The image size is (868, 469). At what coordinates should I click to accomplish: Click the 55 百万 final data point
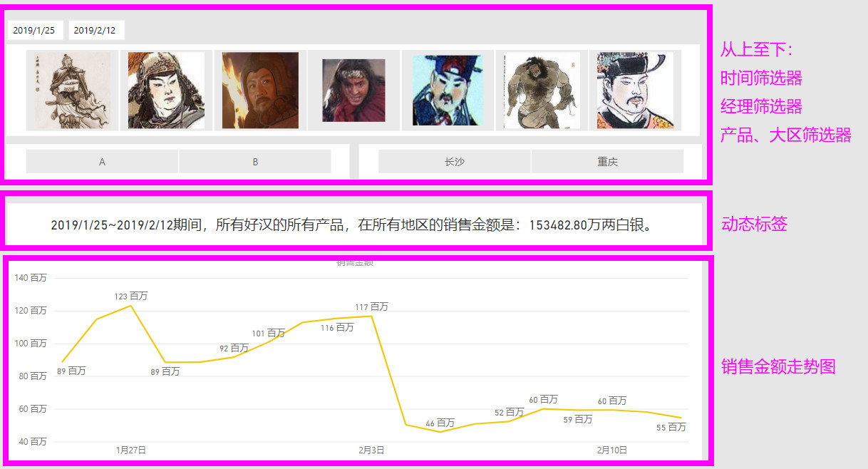(x=681, y=418)
